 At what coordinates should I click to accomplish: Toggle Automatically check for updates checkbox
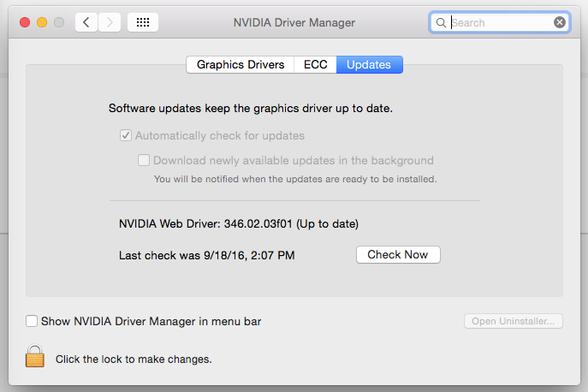tap(126, 135)
